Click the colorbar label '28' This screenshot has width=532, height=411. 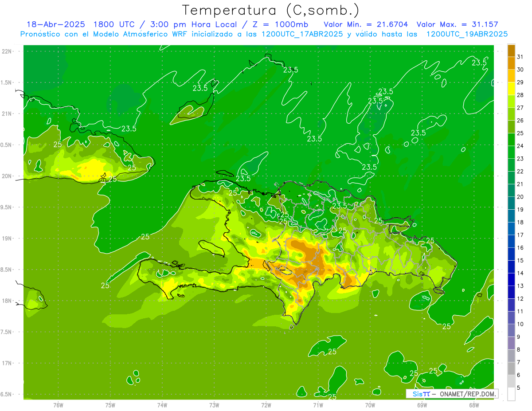click(x=520, y=95)
